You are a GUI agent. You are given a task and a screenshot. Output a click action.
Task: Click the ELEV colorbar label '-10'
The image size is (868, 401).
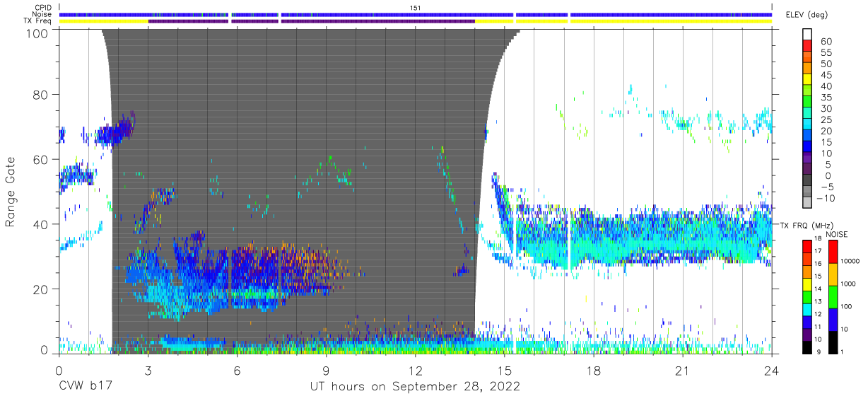[828, 199]
